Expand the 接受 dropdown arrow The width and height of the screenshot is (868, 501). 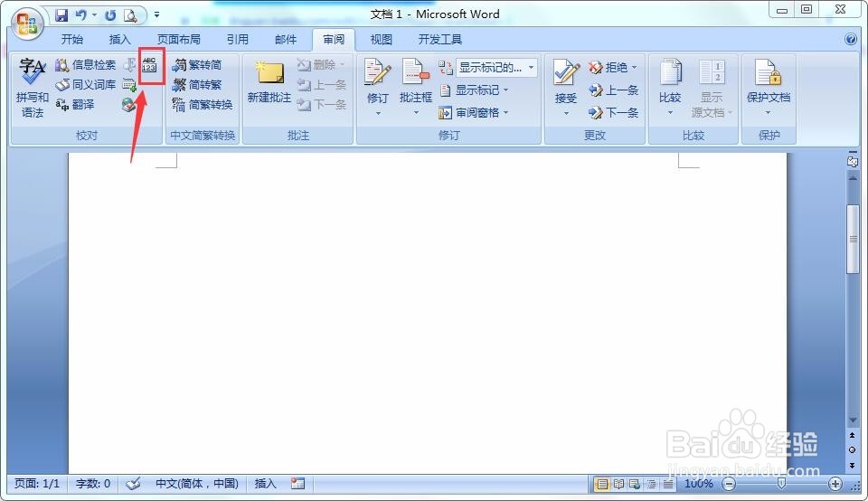point(566,113)
